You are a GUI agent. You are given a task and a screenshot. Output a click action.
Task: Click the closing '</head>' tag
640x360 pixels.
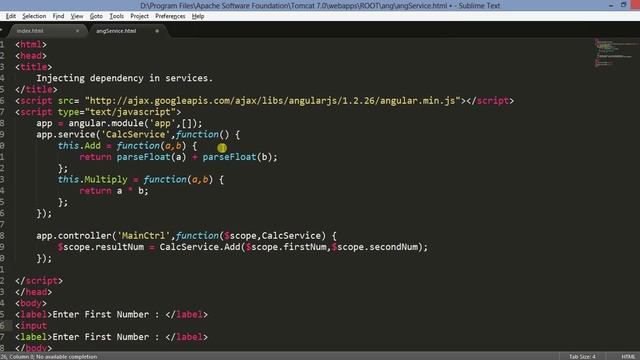[33, 292]
